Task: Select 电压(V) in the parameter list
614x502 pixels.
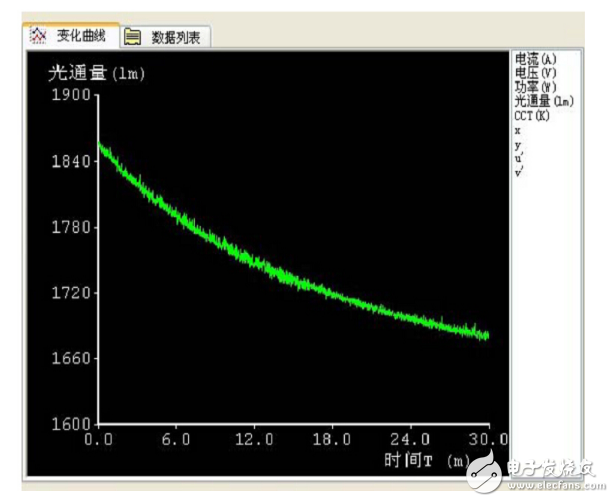Action: tap(535, 73)
